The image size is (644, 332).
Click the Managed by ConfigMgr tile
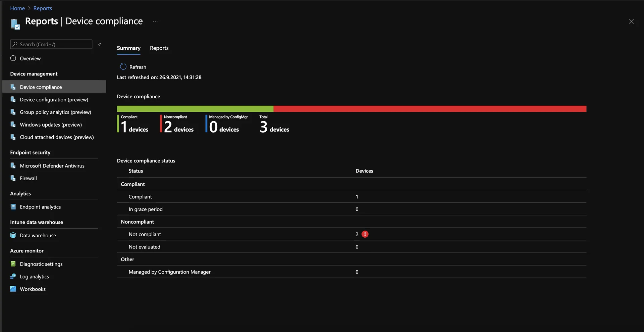[x=227, y=124]
